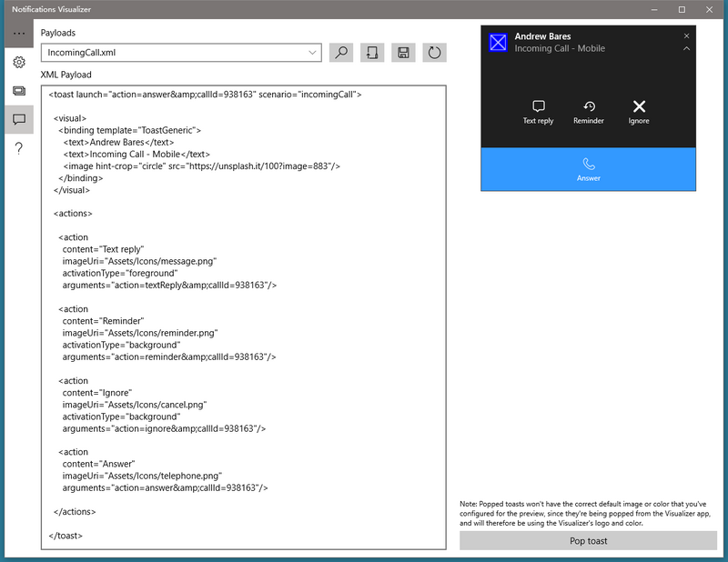Click the refresh circular arrow button
This screenshot has height=562, width=728.
pyautogui.click(x=435, y=53)
